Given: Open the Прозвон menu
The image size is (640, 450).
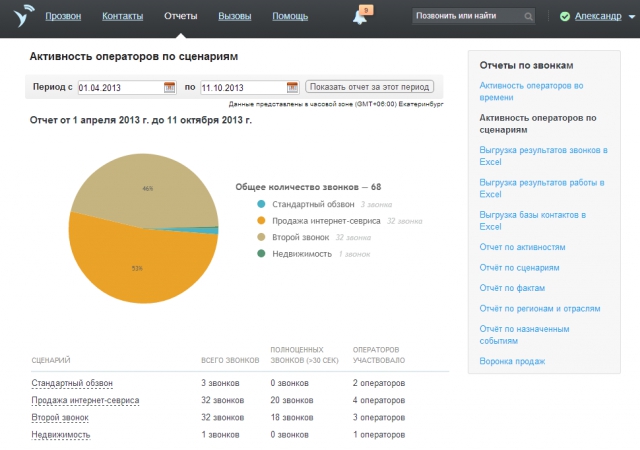Looking at the screenshot, I should point(63,16).
